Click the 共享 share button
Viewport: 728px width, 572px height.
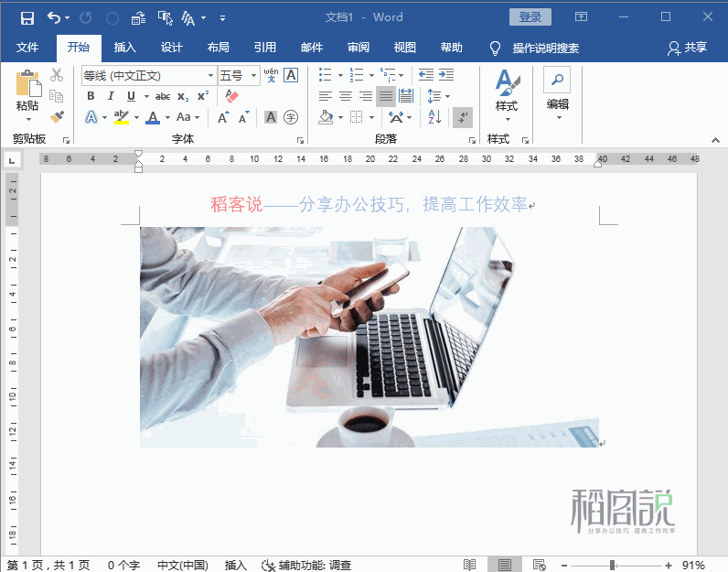click(x=688, y=48)
